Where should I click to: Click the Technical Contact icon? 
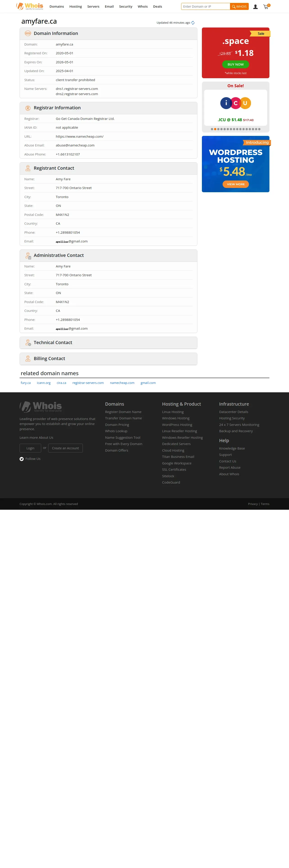point(28,343)
